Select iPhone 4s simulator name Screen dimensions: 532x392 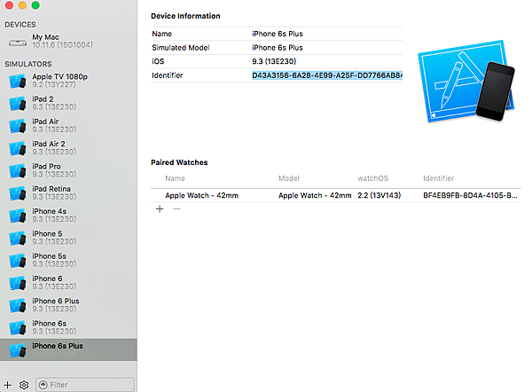(49, 211)
